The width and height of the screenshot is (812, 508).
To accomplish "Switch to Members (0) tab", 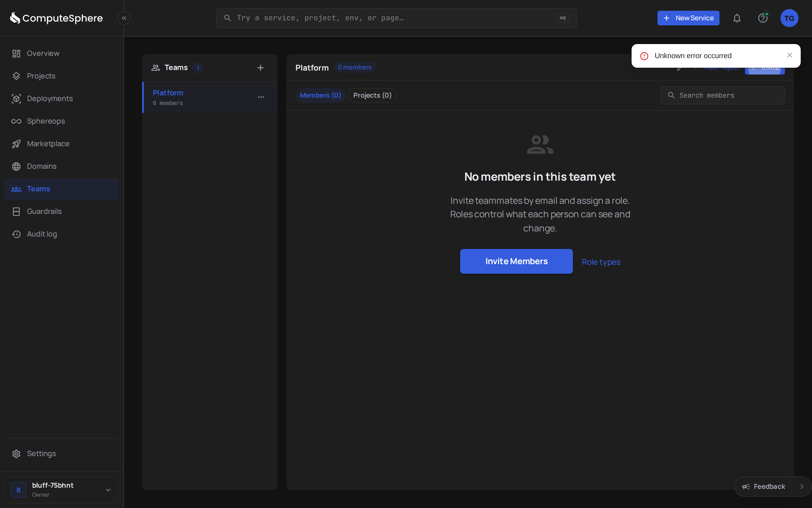I will (x=320, y=95).
